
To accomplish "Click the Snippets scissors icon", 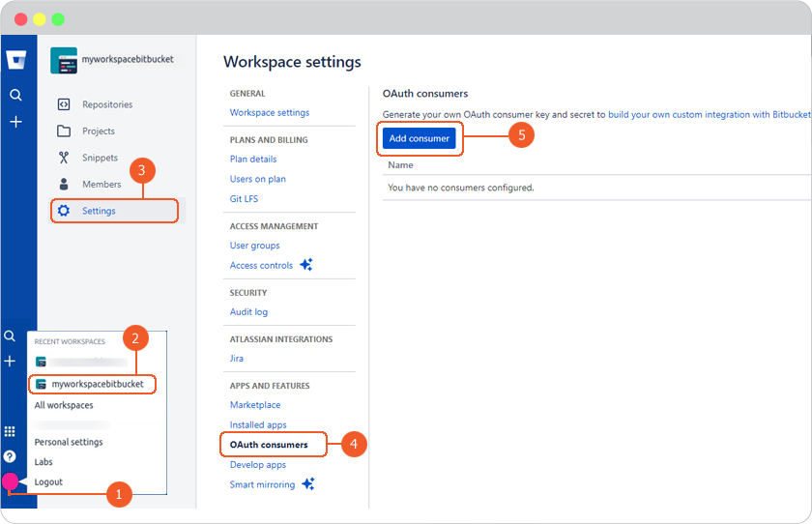I will (64, 158).
